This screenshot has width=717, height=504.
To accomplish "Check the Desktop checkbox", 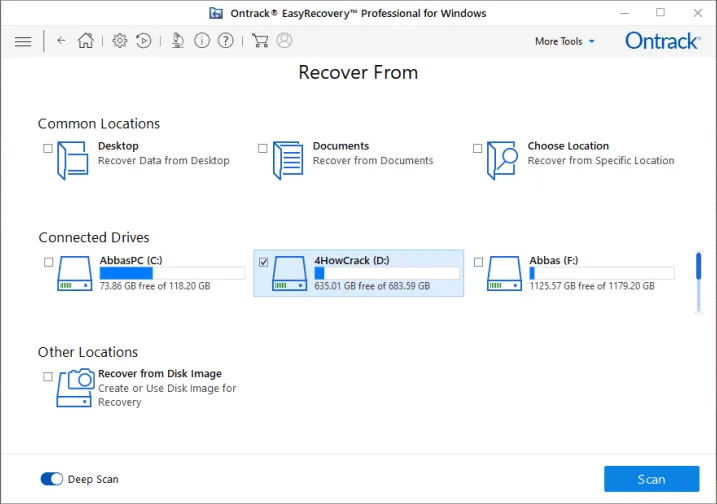I will click(x=48, y=148).
